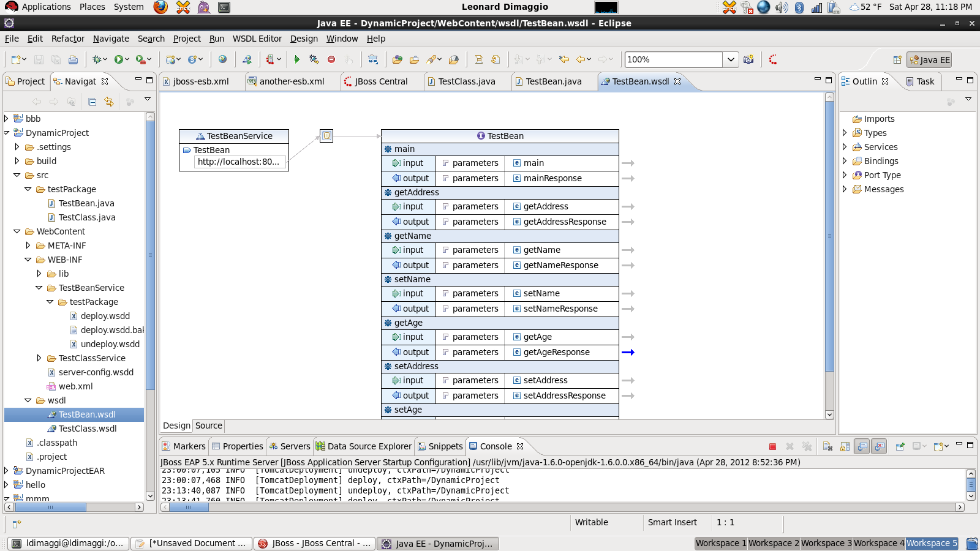The width and height of the screenshot is (980, 551).
Task: Disable Show Console When Standard Error Changes
Action: coord(880,446)
